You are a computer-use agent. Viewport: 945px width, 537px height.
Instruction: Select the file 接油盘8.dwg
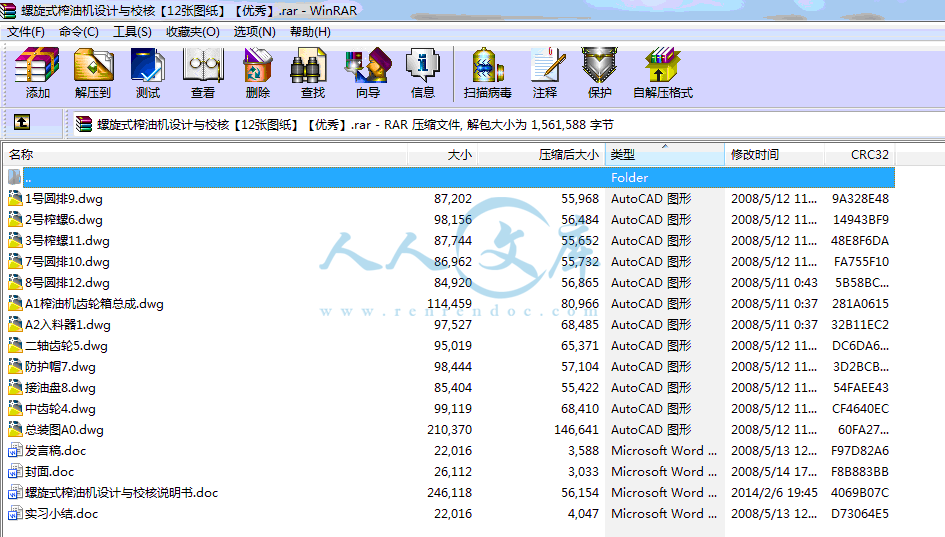(x=60, y=388)
